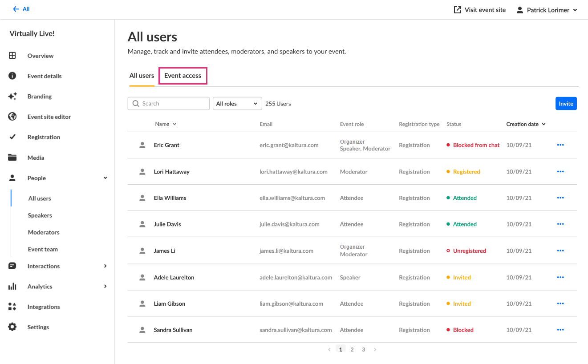Click the Analytics bar chart icon
Image resolution: width=588 pixels, height=364 pixels.
12,287
